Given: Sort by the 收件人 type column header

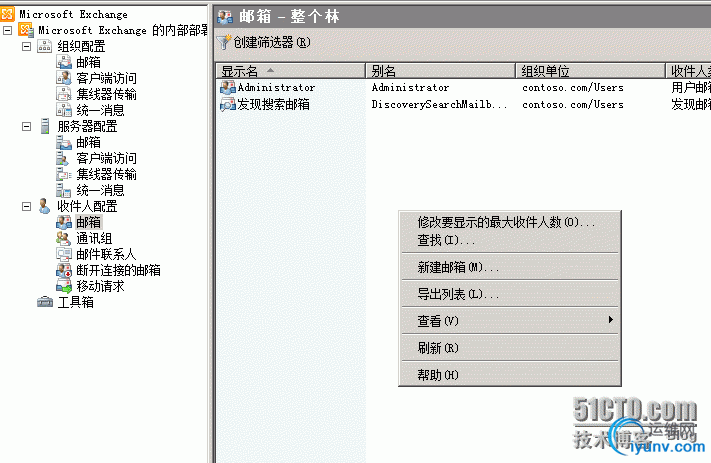Looking at the screenshot, I should pos(689,71).
